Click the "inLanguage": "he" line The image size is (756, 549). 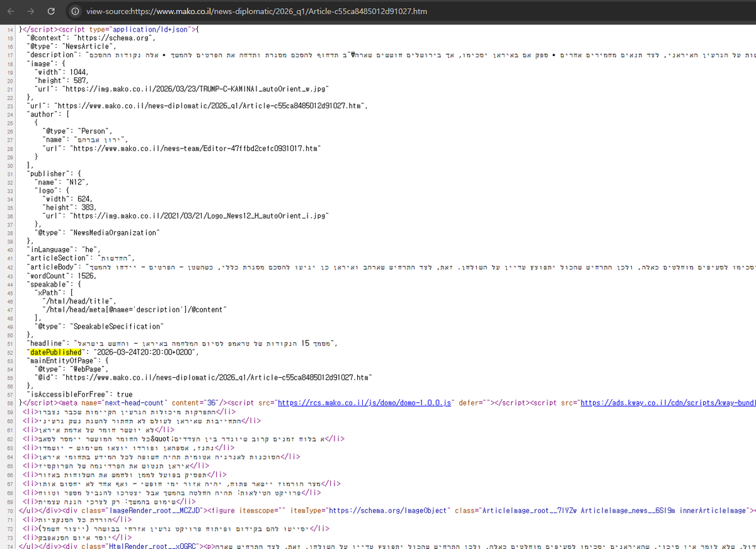[x=62, y=251]
